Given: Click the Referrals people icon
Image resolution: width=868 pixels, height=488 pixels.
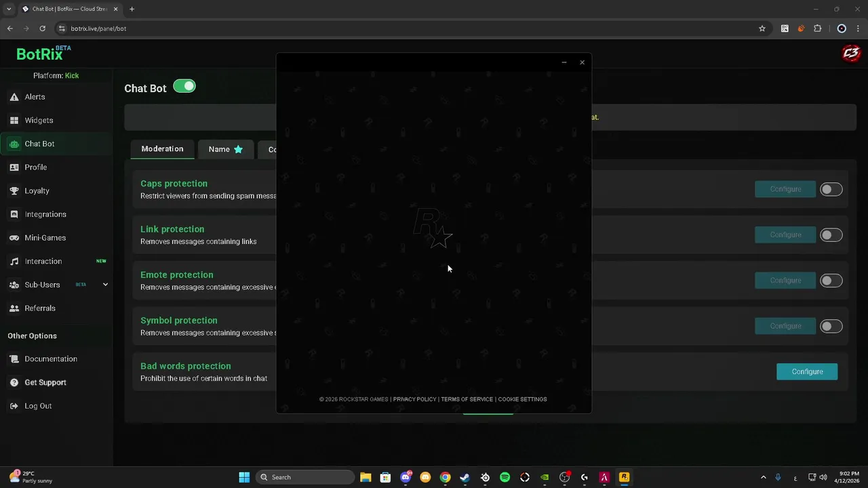Looking at the screenshot, I should [x=14, y=308].
